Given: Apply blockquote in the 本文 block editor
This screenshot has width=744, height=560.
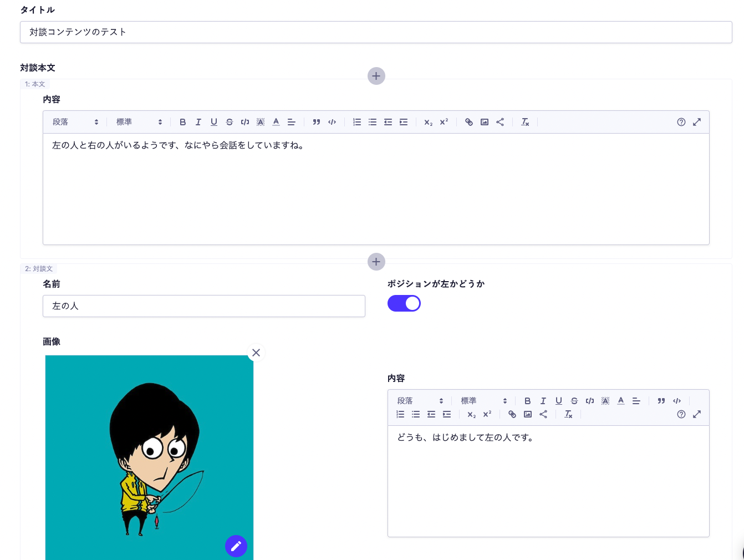Looking at the screenshot, I should tap(317, 122).
